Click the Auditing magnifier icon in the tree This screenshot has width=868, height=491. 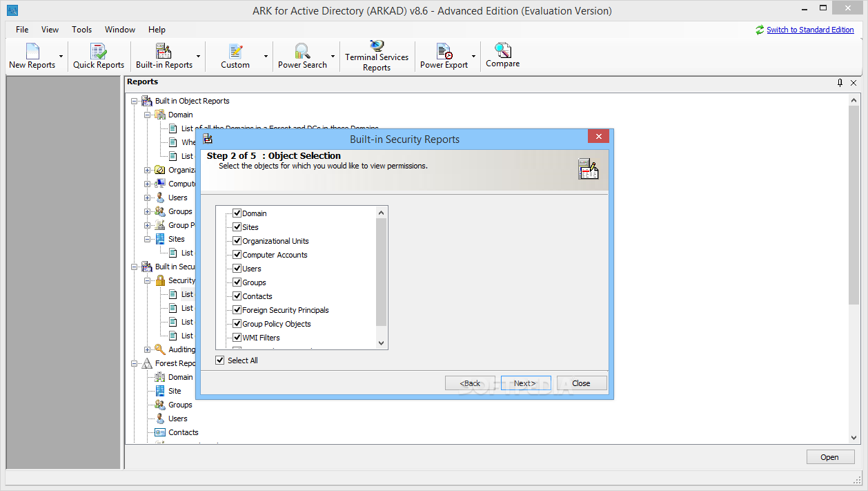click(160, 349)
